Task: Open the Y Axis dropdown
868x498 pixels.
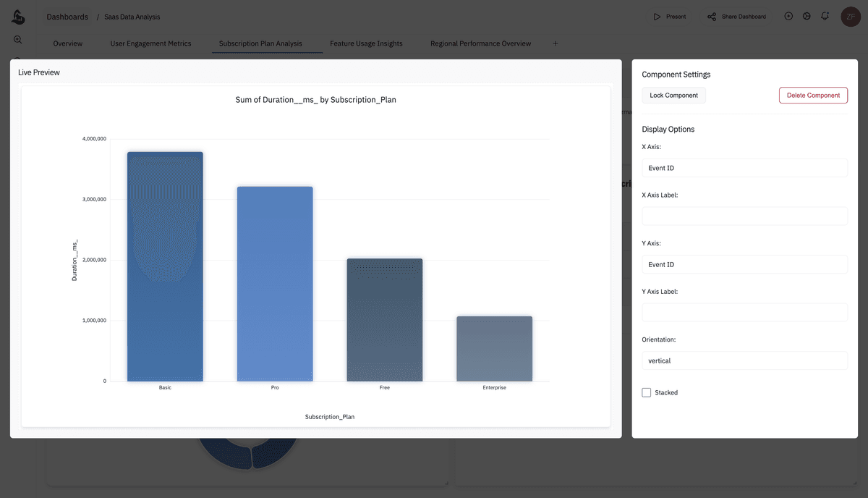Action: [744, 264]
